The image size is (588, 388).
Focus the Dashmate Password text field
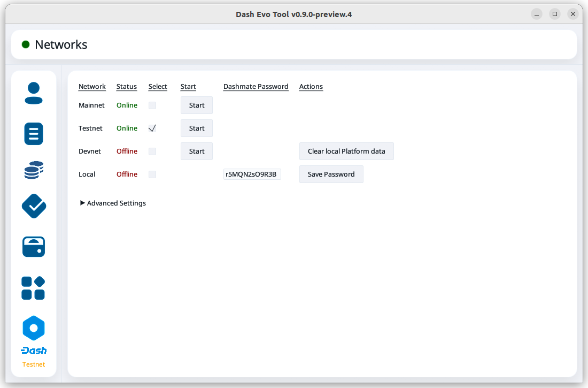[252, 174]
